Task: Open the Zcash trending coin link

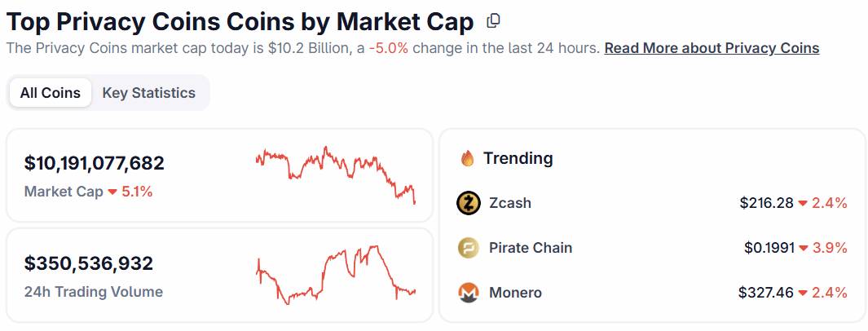Action: tap(510, 203)
